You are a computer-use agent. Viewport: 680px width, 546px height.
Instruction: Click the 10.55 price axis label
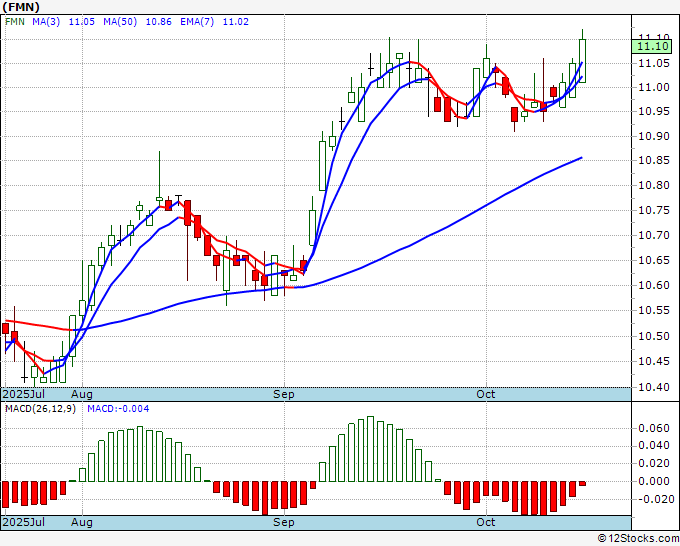pos(654,311)
